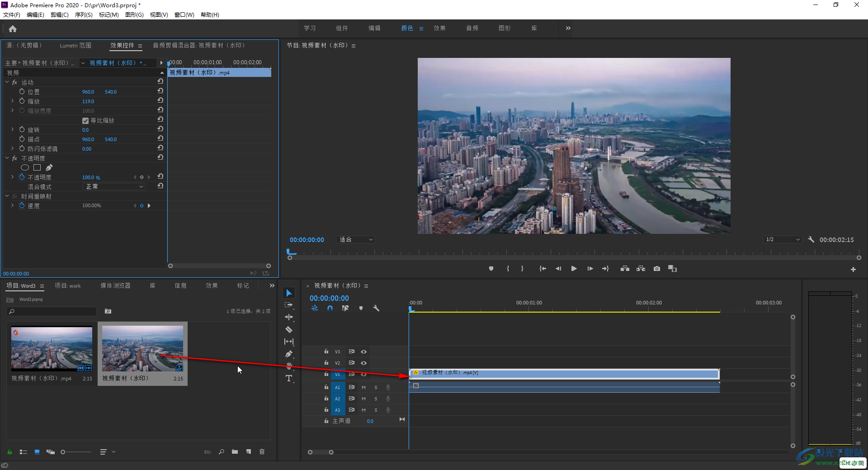Switch to project work tab

coord(68,285)
